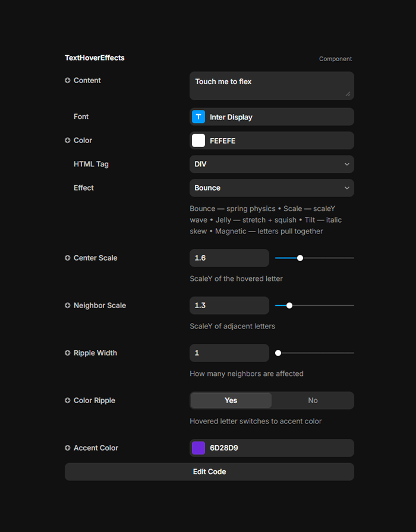Click the plus icon beside Accent Color
The width and height of the screenshot is (416, 532).
coord(68,448)
